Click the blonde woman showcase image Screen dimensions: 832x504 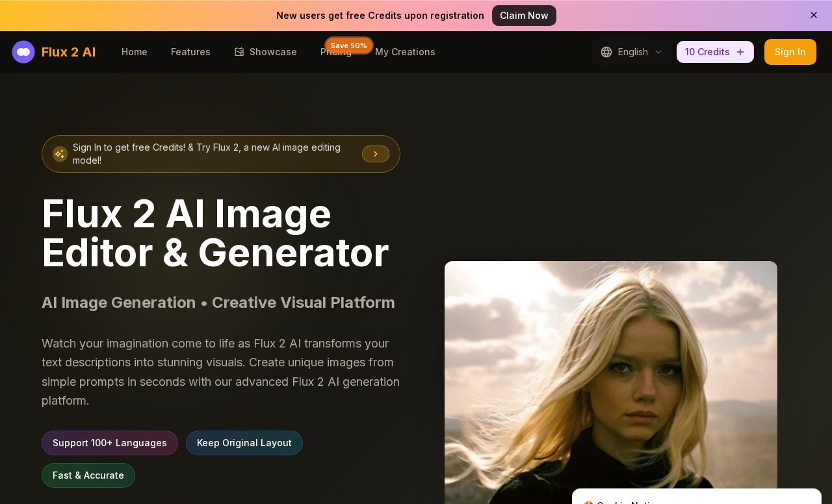coord(611,383)
